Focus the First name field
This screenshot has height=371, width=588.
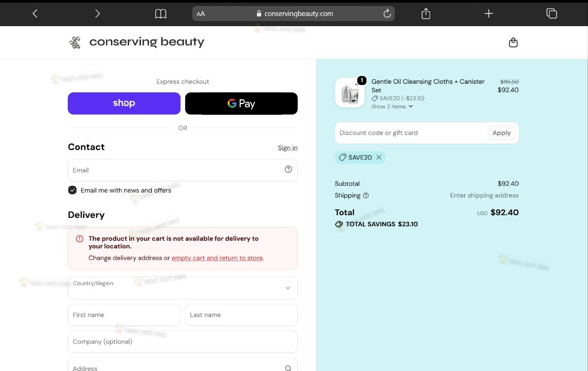(x=124, y=315)
